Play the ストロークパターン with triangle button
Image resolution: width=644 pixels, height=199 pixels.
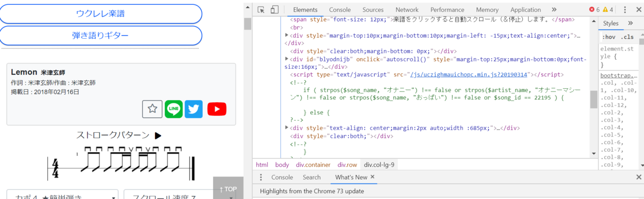[x=158, y=136]
